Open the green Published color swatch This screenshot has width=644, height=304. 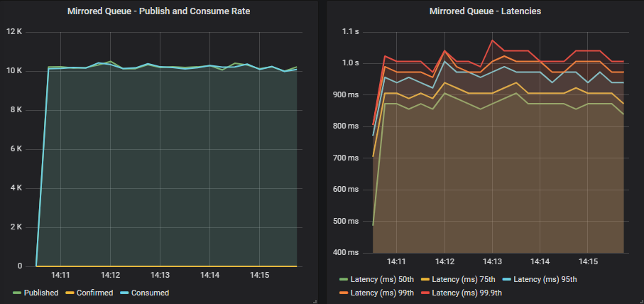(17, 293)
